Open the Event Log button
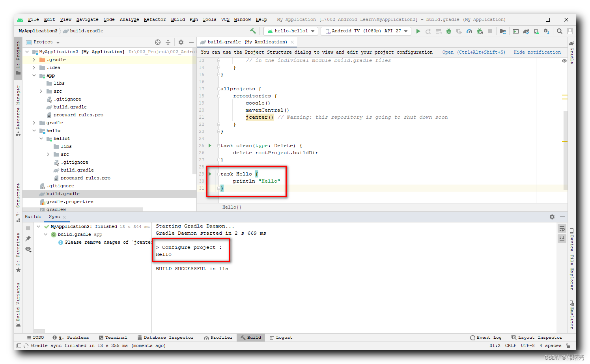590x364 pixels. [x=486, y=338]
